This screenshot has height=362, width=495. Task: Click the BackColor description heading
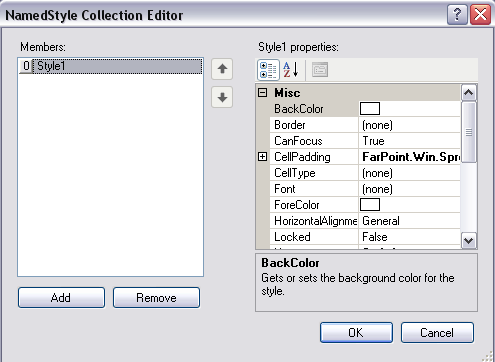coord(290,263)
